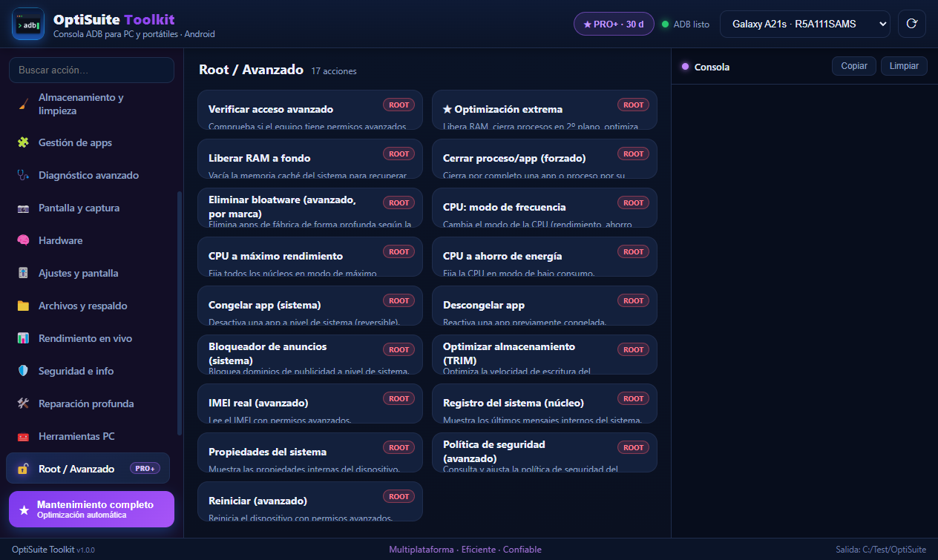Click the refresh devices icon button
This screenshot has height=560, width=938.
(x=912, y=24)
